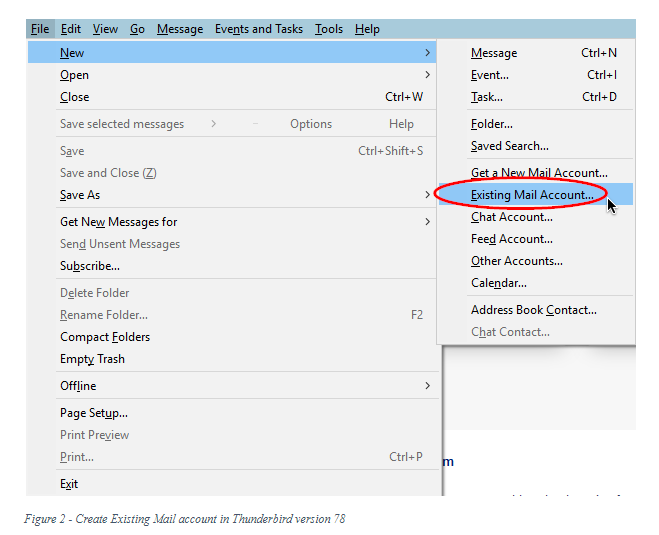The image size is (659, 535).
Task: Choose Page Setup... menu entry
Action: tap(232, 413)
